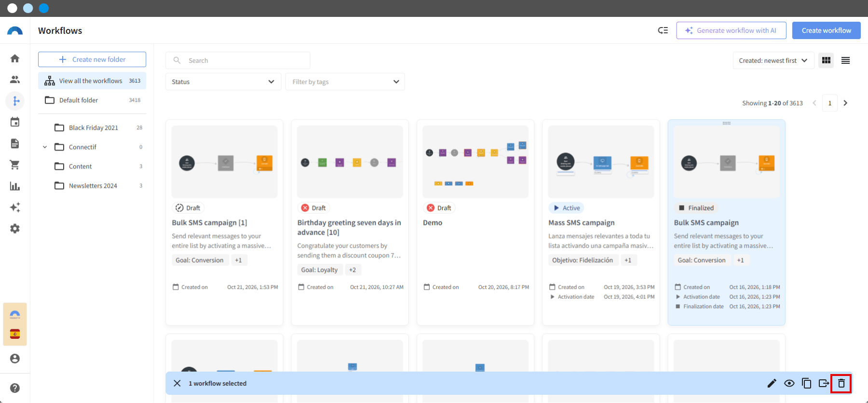
Task: Clear the workflow selection with X
Action: tap(177, 383)
